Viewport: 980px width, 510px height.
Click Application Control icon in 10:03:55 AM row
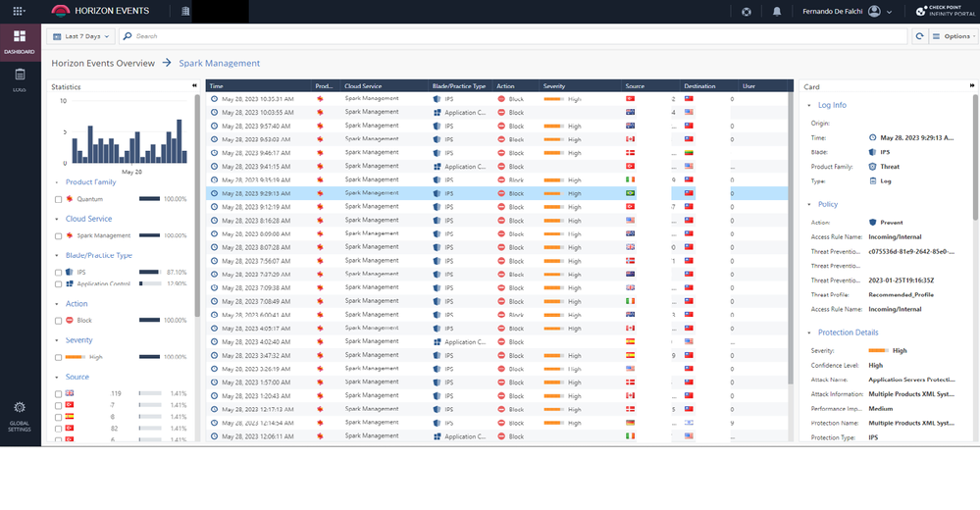pyautogui.click(x=438, y=113)
